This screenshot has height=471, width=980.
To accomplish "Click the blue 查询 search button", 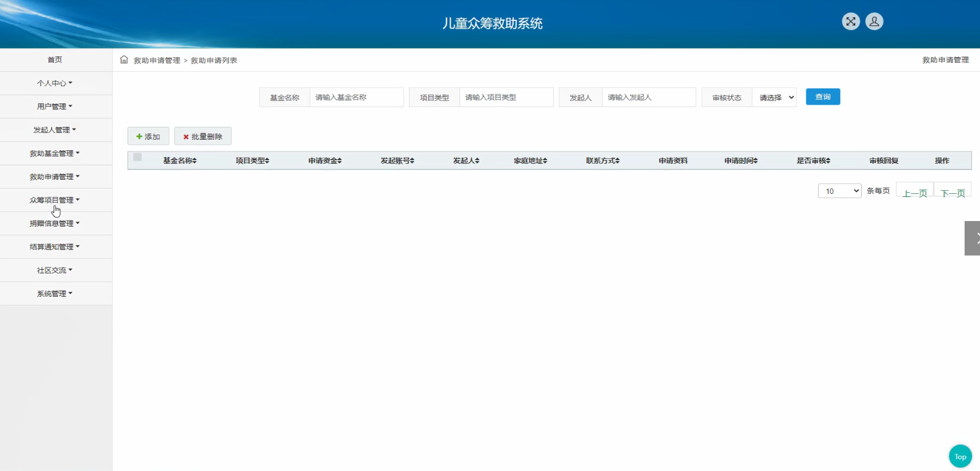I will [823, 97].
